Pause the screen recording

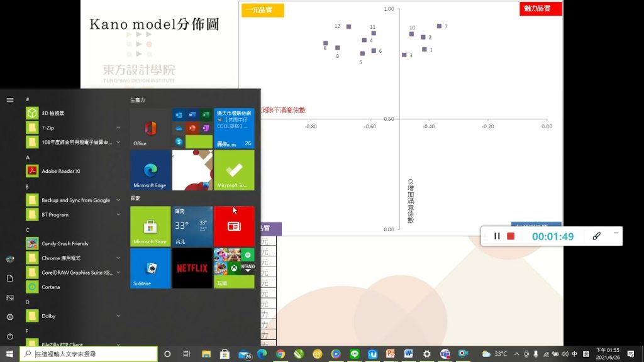click(x=497, y=236)
